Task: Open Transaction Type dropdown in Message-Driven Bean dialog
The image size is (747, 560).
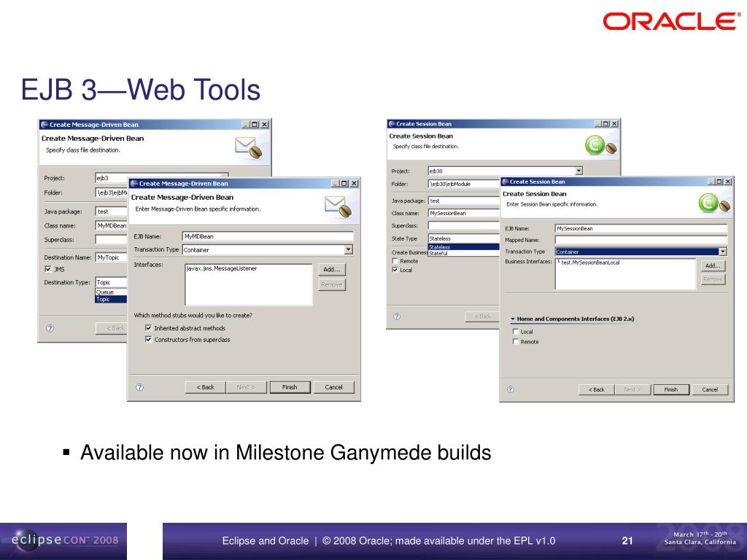Action: 349,249
